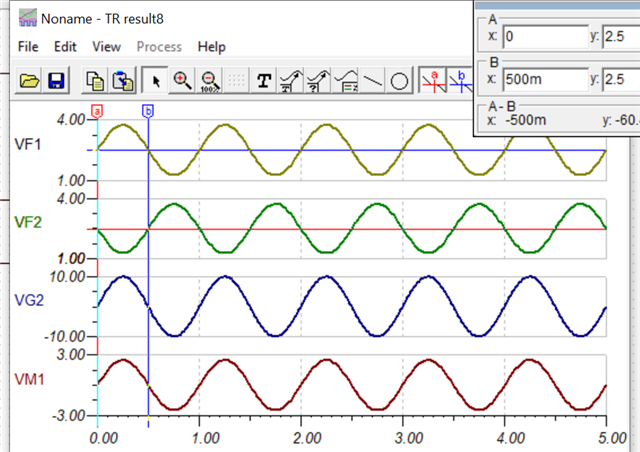Click blue cursor b marker flag
Viewport: 640px width, 452px height.
coord(148,111)
